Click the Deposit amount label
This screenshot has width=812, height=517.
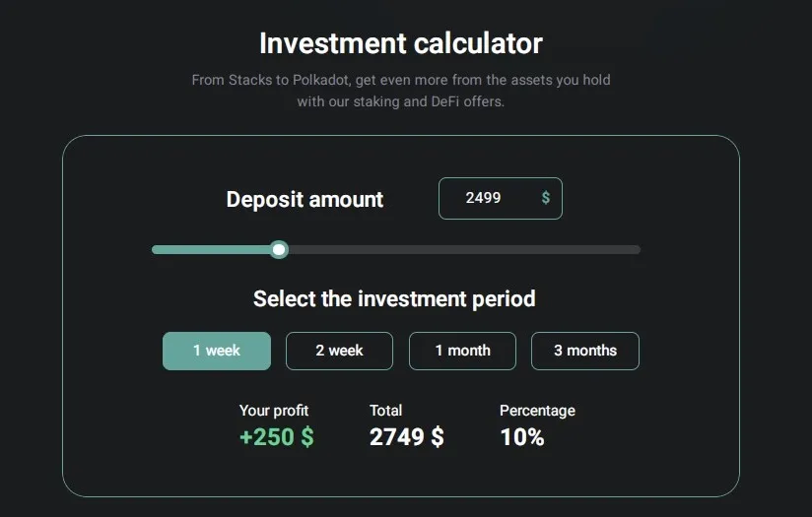[x=304, y=199]
